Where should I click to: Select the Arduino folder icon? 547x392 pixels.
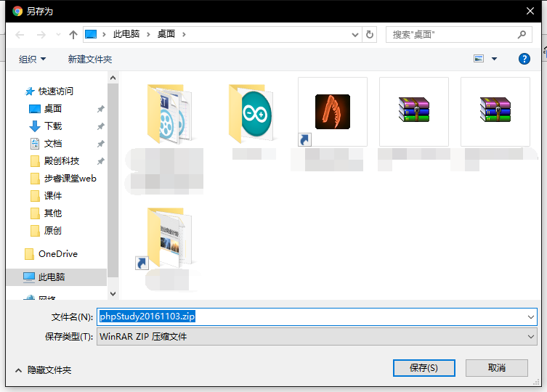pyautogui.click(x=251, y=113)
